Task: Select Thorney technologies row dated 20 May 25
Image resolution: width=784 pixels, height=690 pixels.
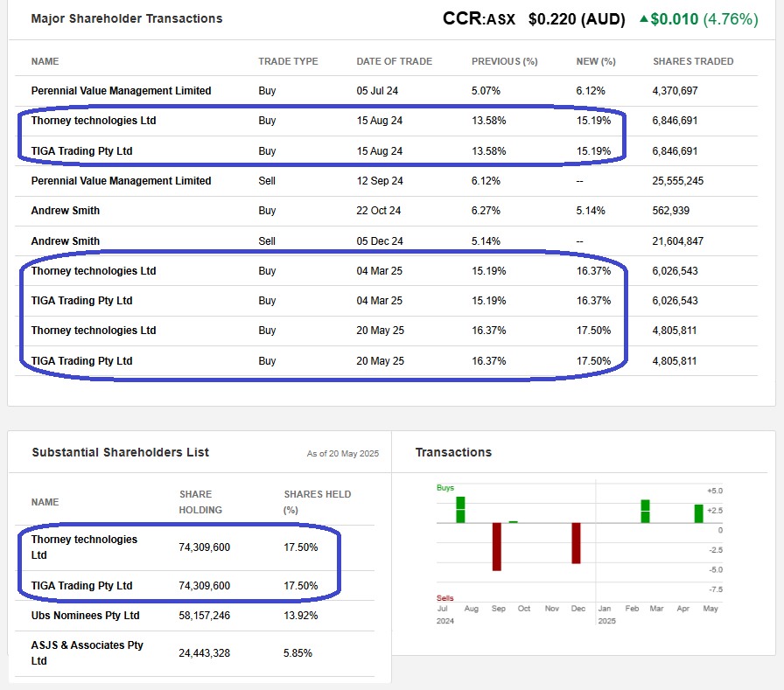Action: click(94, 331)
